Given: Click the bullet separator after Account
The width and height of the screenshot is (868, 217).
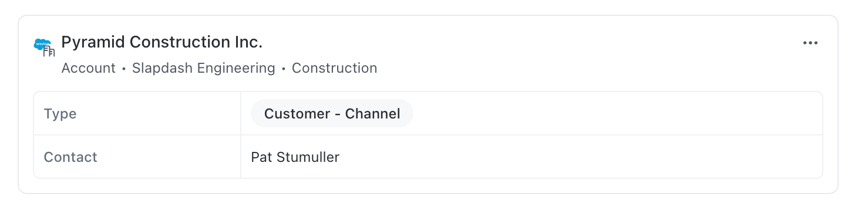Looking at the screenshot, I should [x=124, y=69].
